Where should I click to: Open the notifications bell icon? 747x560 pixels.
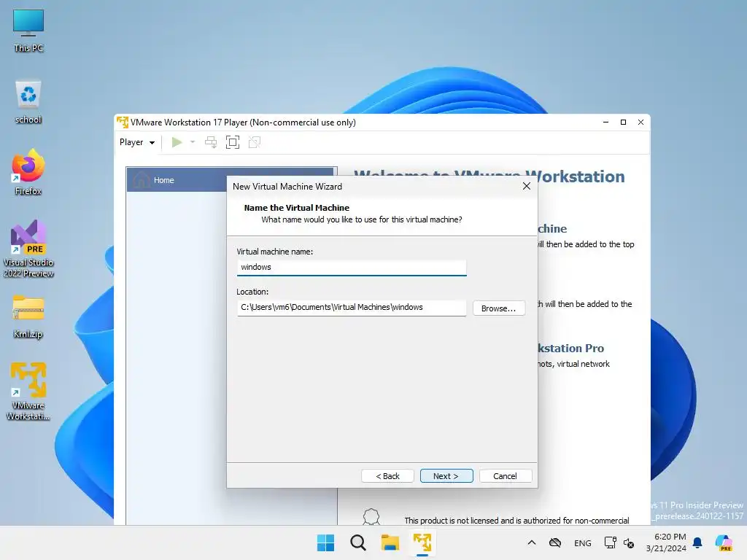pos(697,542)
